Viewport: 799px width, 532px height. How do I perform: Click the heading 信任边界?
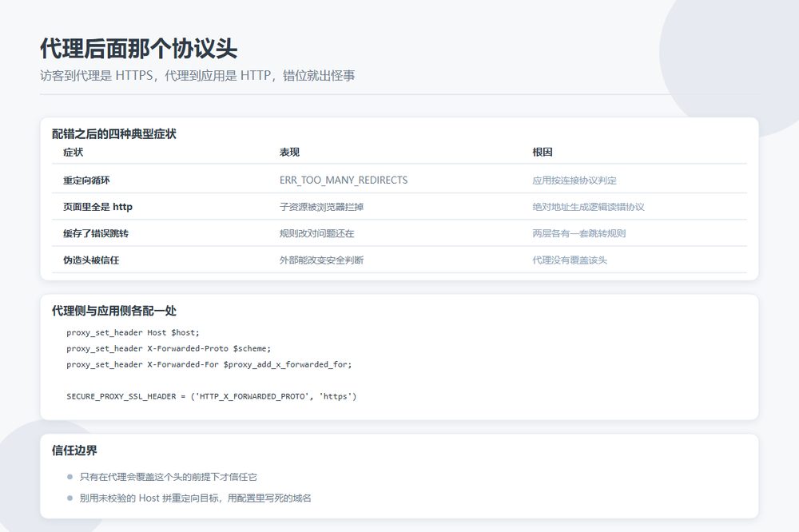point(74,451)
